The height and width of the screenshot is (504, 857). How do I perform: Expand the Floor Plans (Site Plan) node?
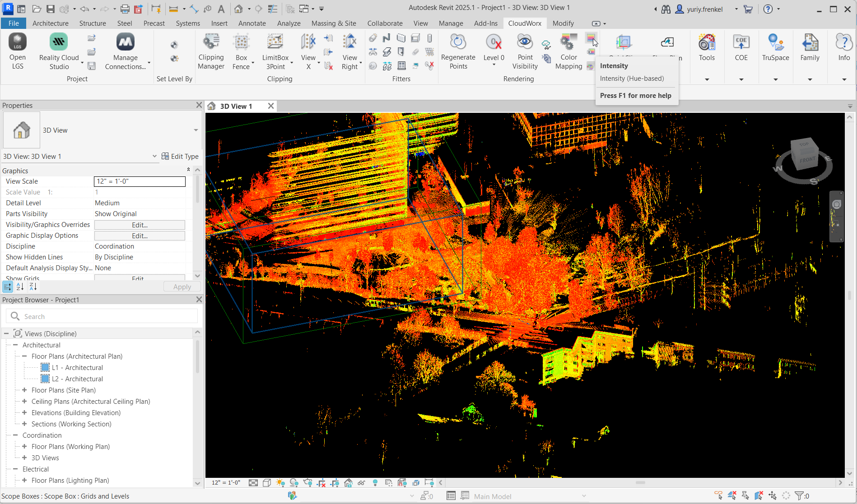pos(24,390)
